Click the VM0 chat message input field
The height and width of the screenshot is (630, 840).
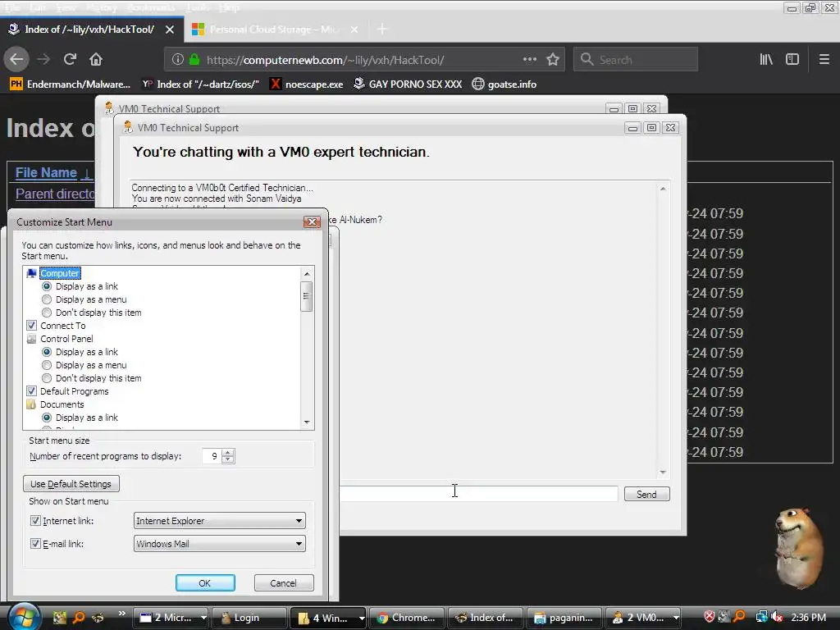tap(478, 494)
